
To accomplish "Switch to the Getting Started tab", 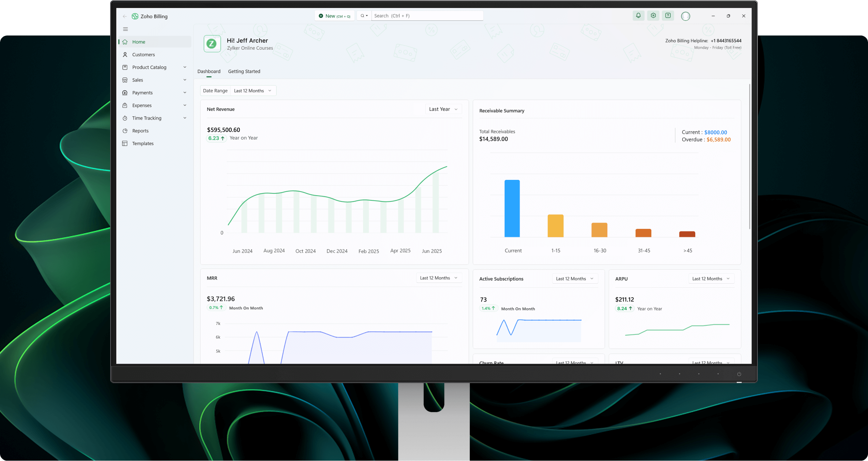I will 244,71.
